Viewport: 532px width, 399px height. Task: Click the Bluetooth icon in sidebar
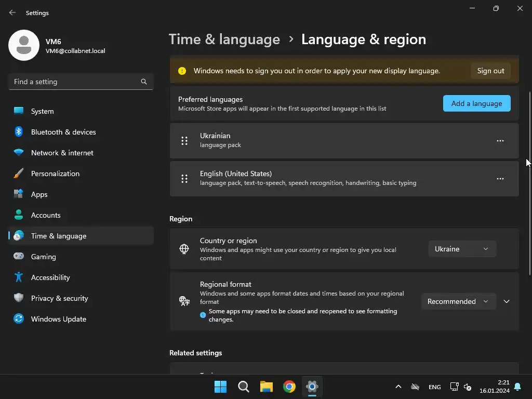coord(19,131)
